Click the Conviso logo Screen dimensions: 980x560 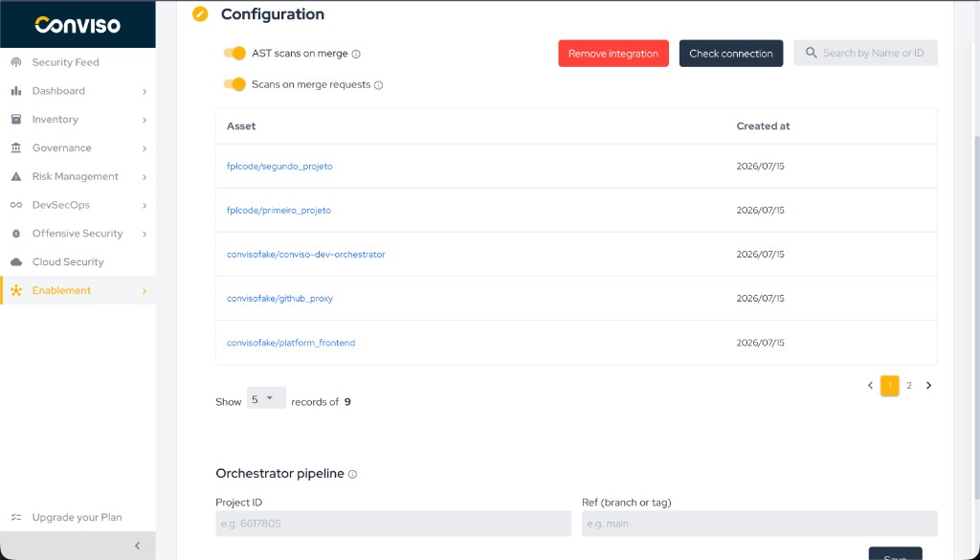point(78,24)
